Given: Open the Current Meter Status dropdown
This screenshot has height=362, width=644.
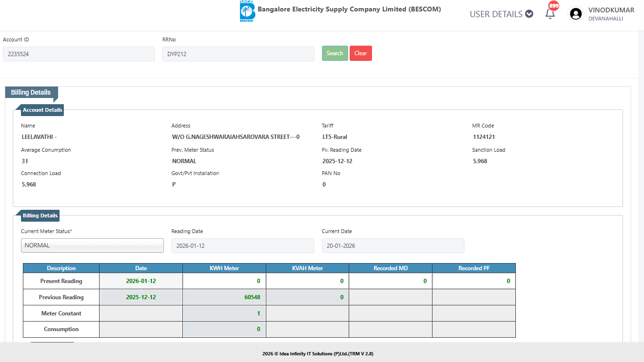Looking at the screenshot, I should (92, 245).
